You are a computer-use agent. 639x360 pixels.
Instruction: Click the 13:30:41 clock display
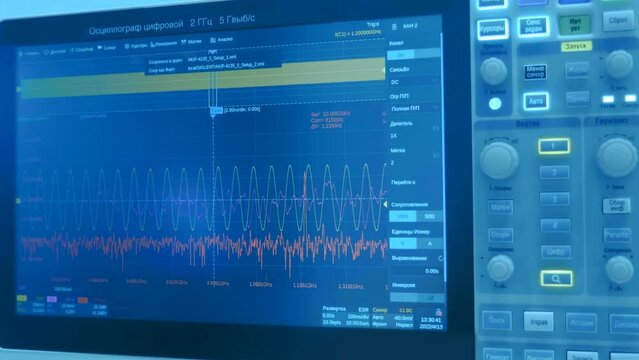click(430, 320)
